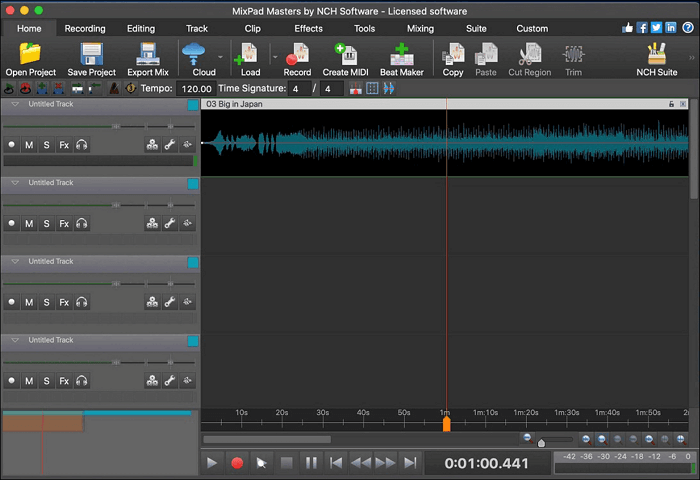Click the Tempo value field 120.00
Screen dimensions: 700x480
[196, 88]
